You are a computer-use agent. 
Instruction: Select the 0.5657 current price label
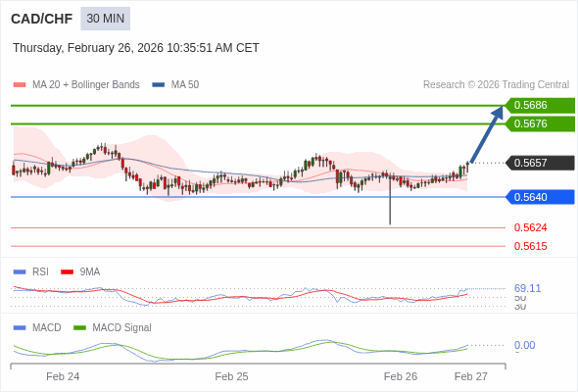(540, 163)
